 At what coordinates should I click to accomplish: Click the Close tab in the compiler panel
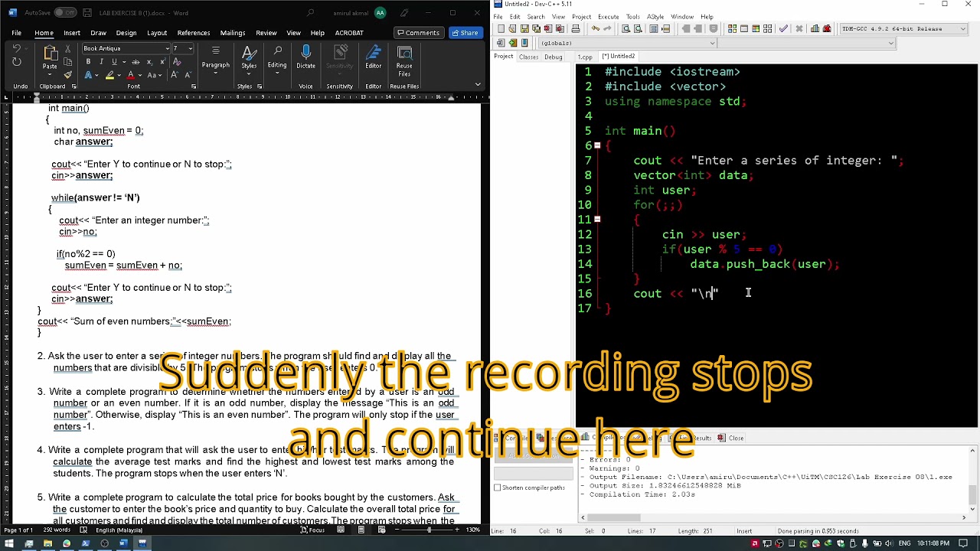coord(730,438)
